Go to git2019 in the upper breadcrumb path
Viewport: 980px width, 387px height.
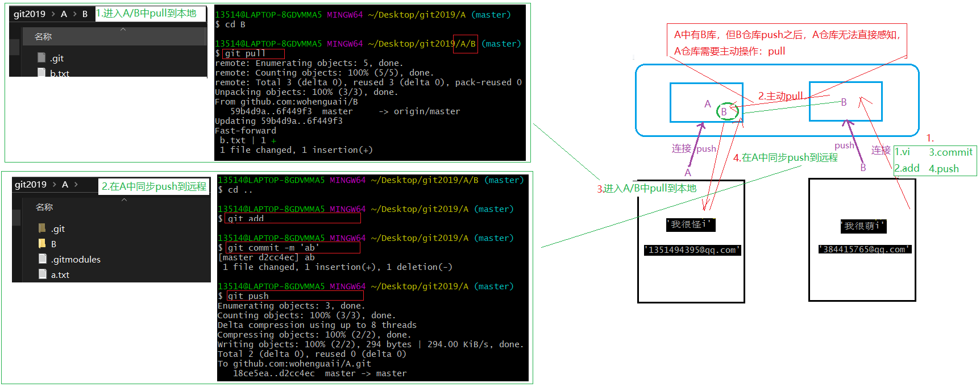[x=30, y=14]
